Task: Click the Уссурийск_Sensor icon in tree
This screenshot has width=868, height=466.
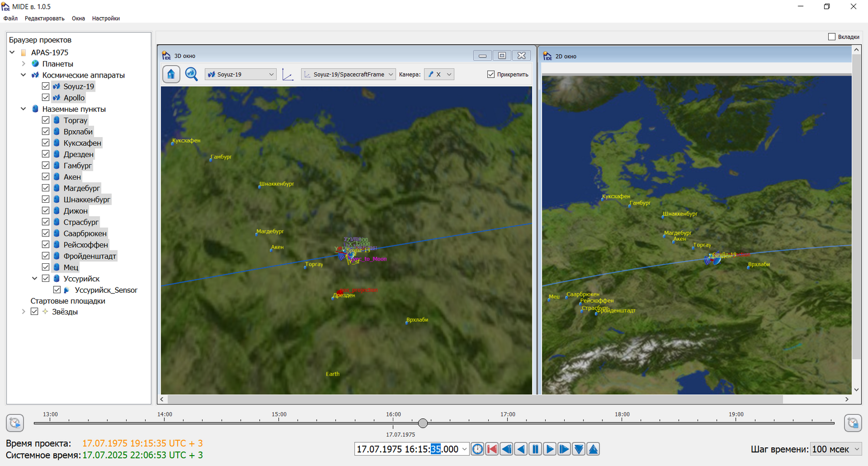Action: 67,290
